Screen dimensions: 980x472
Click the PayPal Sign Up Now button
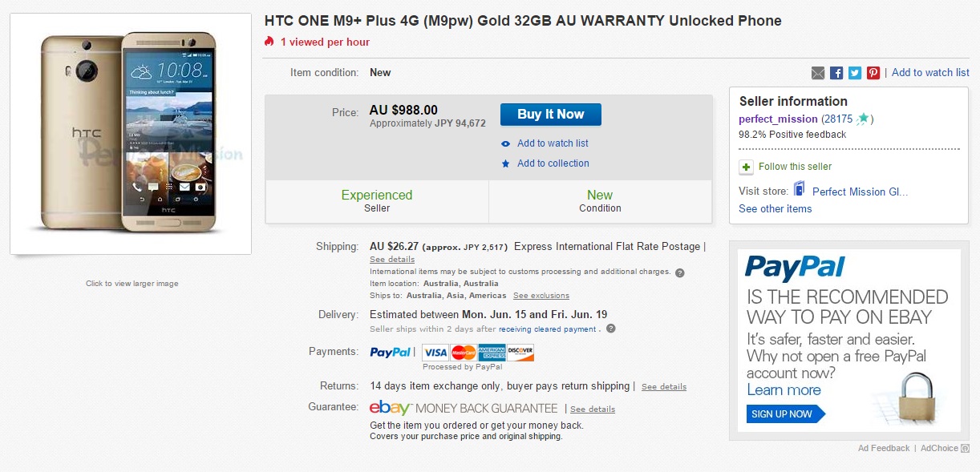tap(785, 414)
